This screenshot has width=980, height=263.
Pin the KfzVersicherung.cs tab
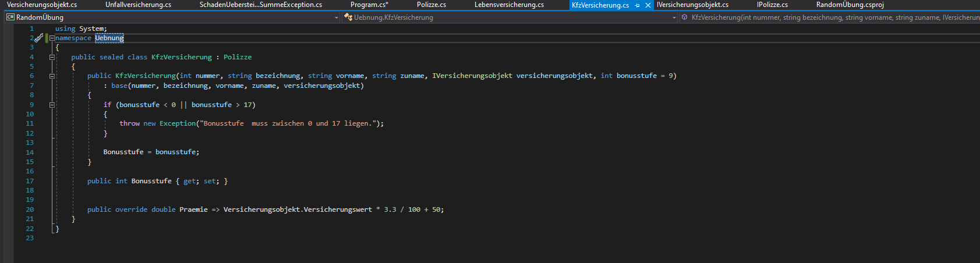pyautogui.click(x=638, y=5)
